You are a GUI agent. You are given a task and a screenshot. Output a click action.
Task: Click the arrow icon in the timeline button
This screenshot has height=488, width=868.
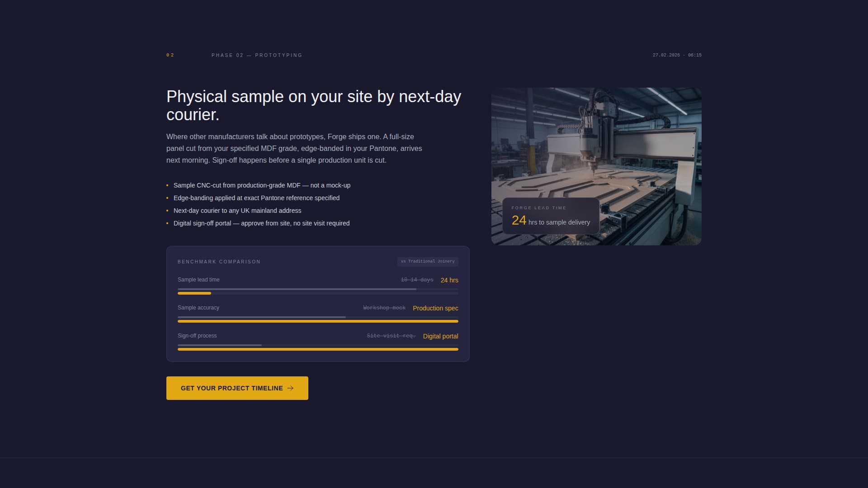click(x=291, y=388)
